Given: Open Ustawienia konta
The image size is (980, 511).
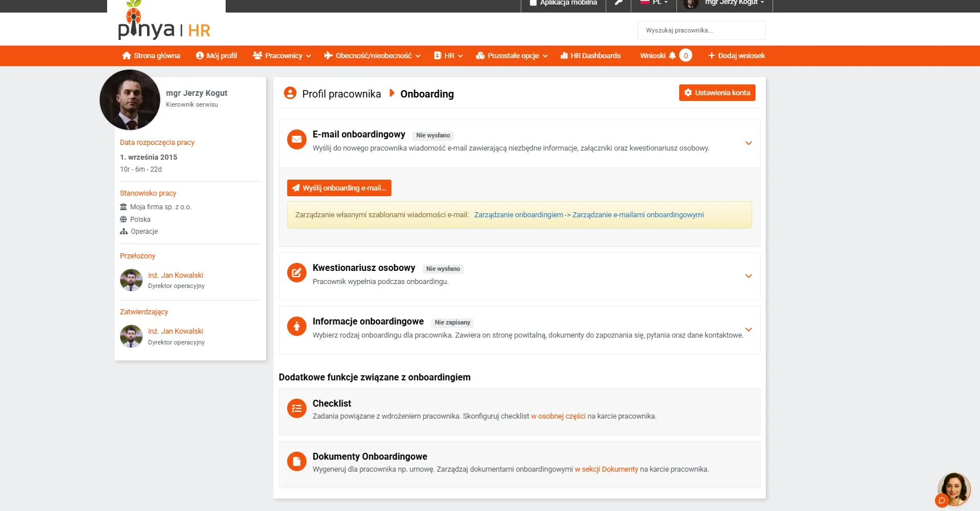Looking at the screenshot, I should point(717,92).
